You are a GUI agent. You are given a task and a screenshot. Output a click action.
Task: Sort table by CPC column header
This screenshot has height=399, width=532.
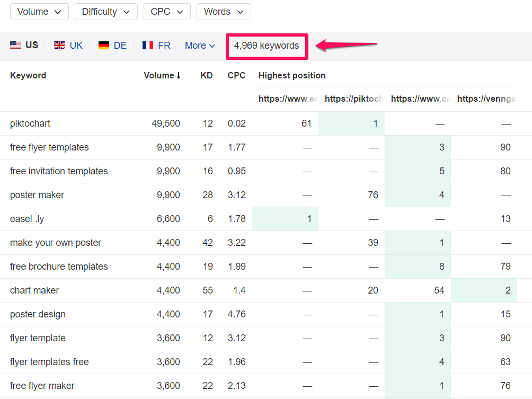click(x=236, y=75)
